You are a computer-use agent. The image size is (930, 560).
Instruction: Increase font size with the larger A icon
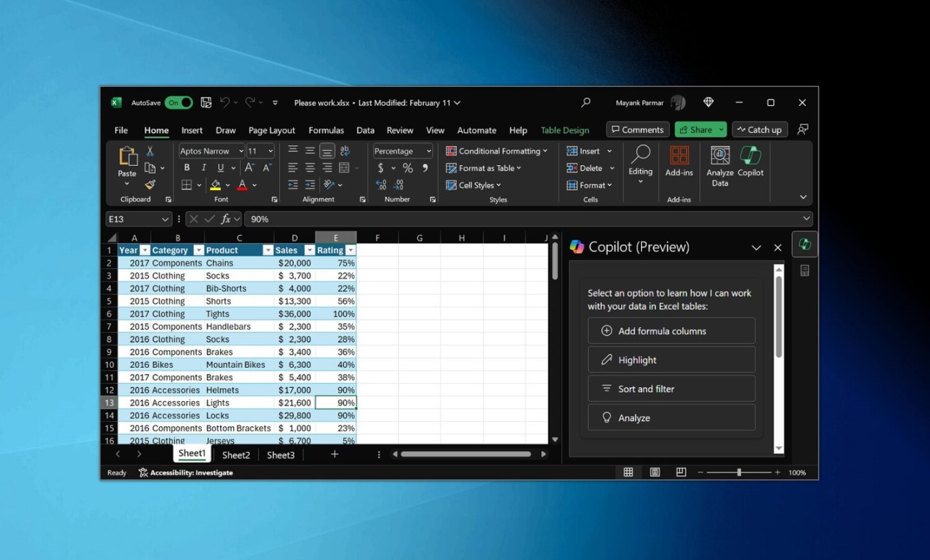[249, 168]
